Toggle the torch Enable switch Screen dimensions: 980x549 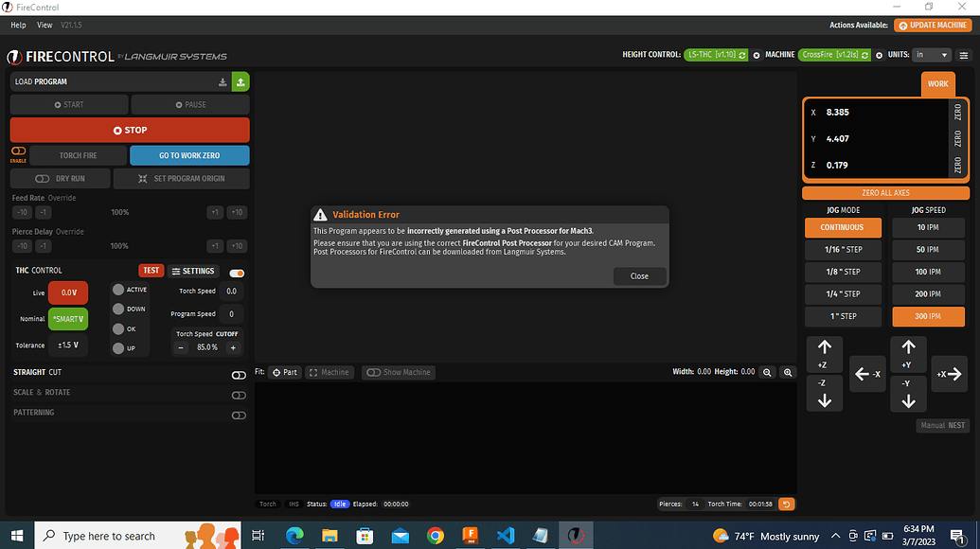click(18, 151)
